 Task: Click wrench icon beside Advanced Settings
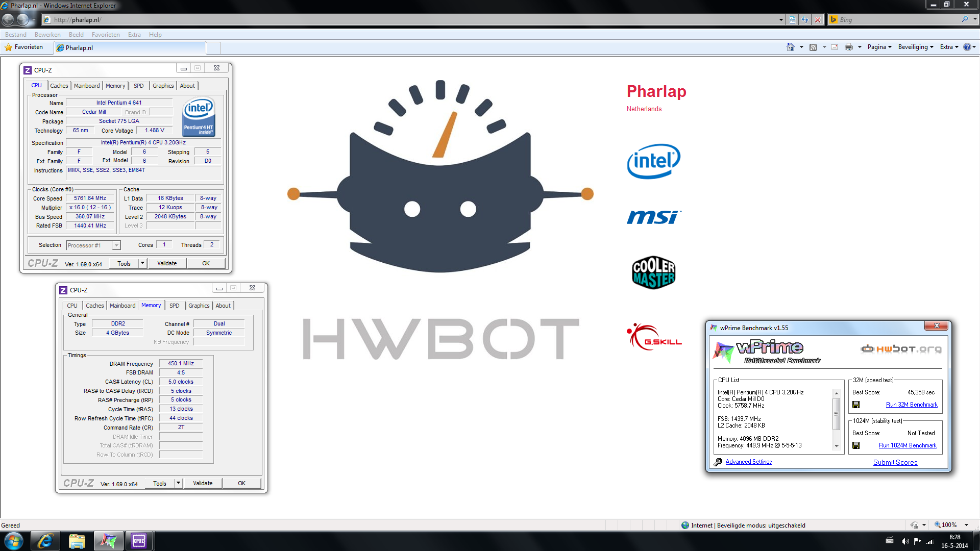(x=718, y=462)
